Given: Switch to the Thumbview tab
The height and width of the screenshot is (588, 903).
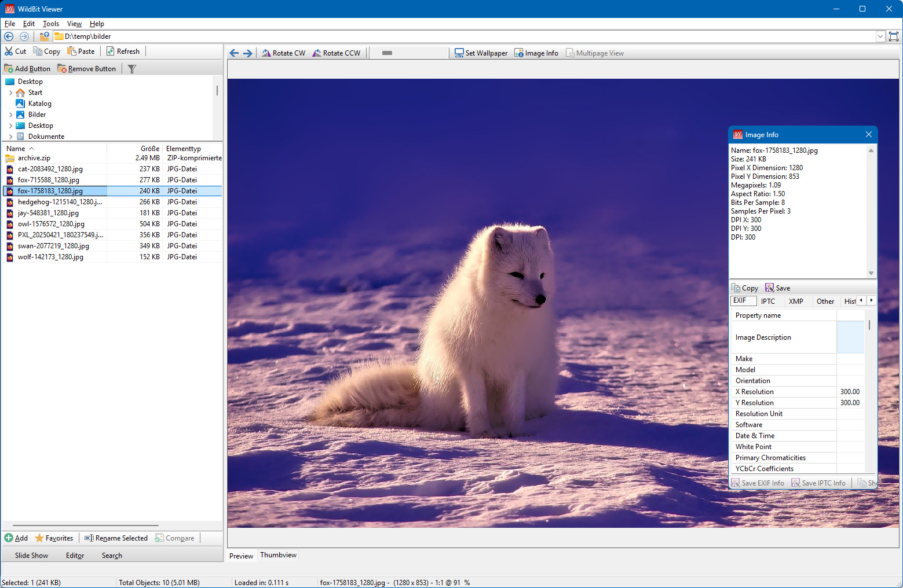Looking at the screenshot, I should click(278, 555).
